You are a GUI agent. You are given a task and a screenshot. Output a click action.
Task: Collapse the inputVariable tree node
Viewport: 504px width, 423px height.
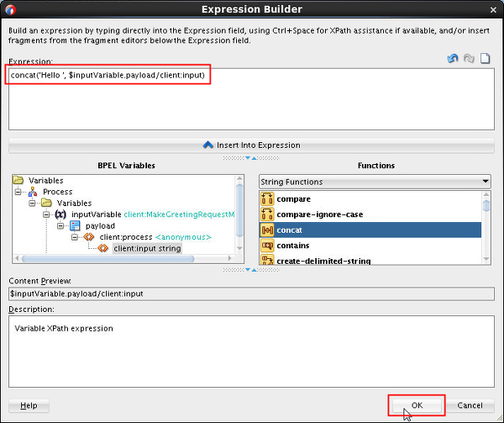[x=46, y=214]
